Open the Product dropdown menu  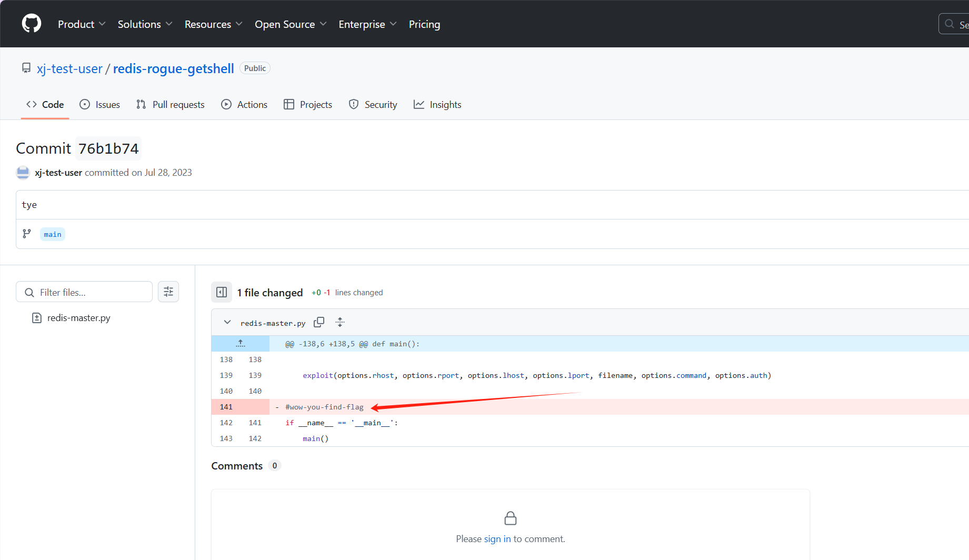pyautogui.click(x=82, y=24)
